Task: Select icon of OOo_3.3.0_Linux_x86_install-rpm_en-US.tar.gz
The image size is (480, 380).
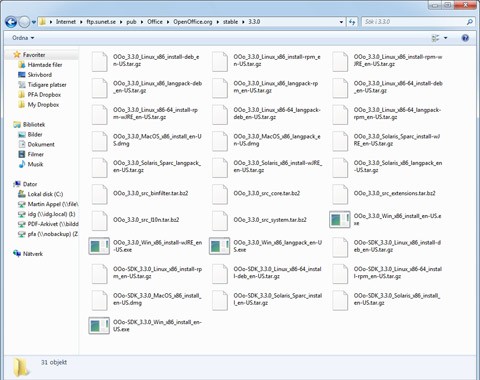Action: (220, 62)
